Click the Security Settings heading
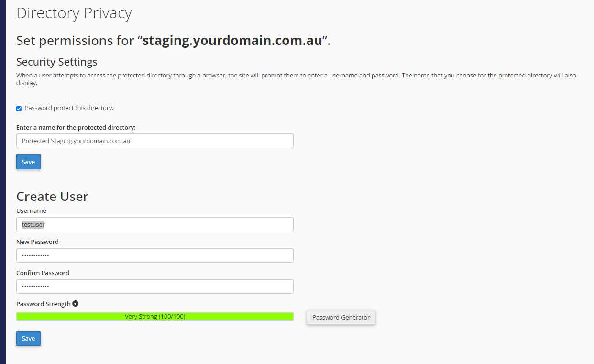 57,62
